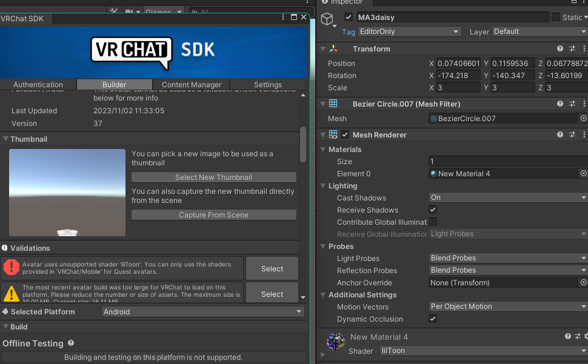Open the object picker for material Element 0
This screenshot has width=588, height=364.
click(x=584, y=173)
